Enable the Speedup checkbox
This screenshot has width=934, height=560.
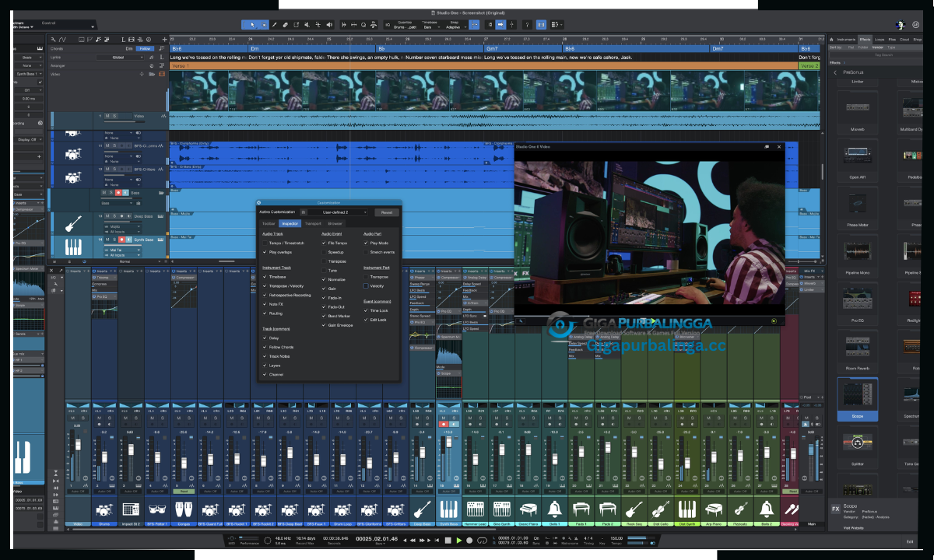tap(324, 252)
